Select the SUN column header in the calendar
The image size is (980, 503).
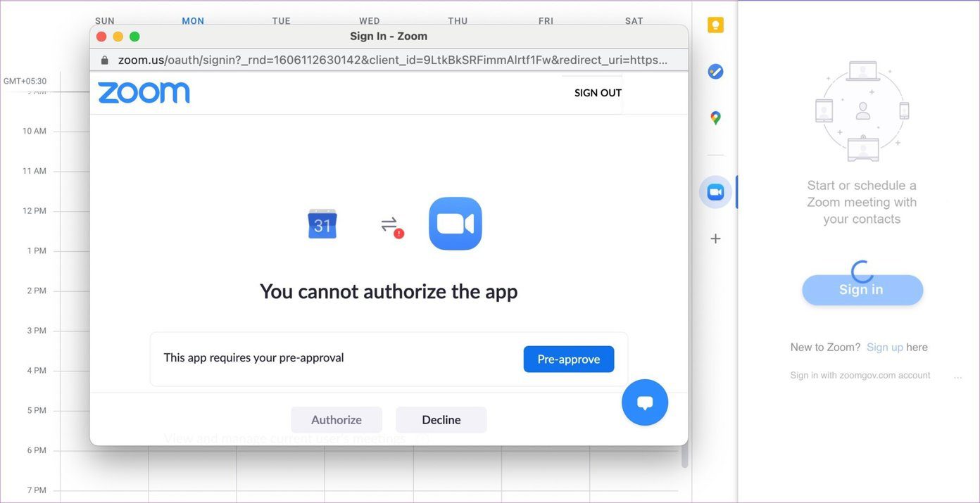[105, 21]
